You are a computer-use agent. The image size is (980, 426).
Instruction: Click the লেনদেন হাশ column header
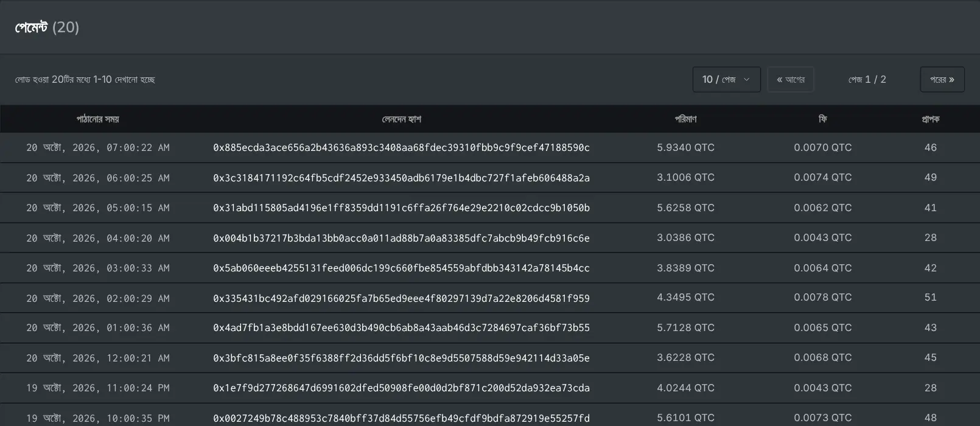402,119
